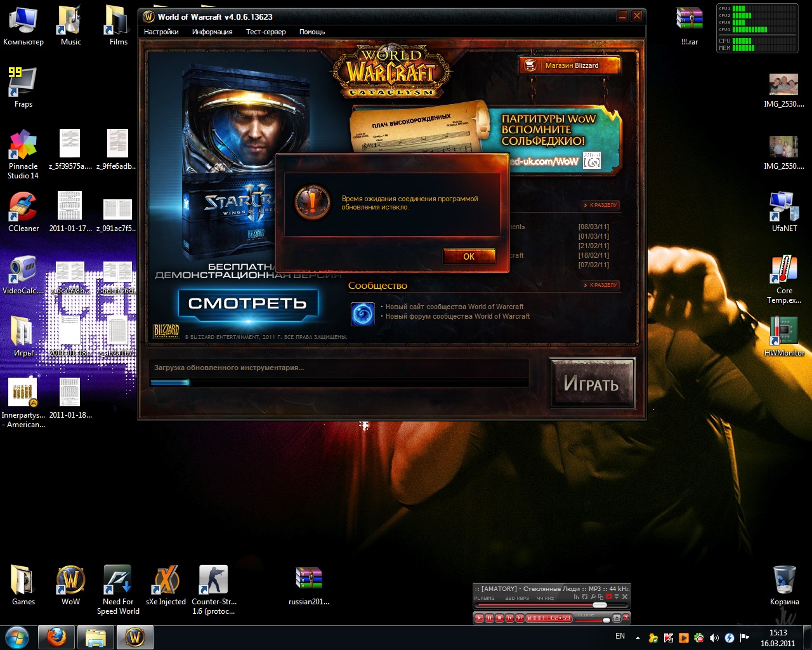The height and width of the screenshot is (650, 812).
Task: Open the player dropdown arrow menu icon
Action: [617, 597]
